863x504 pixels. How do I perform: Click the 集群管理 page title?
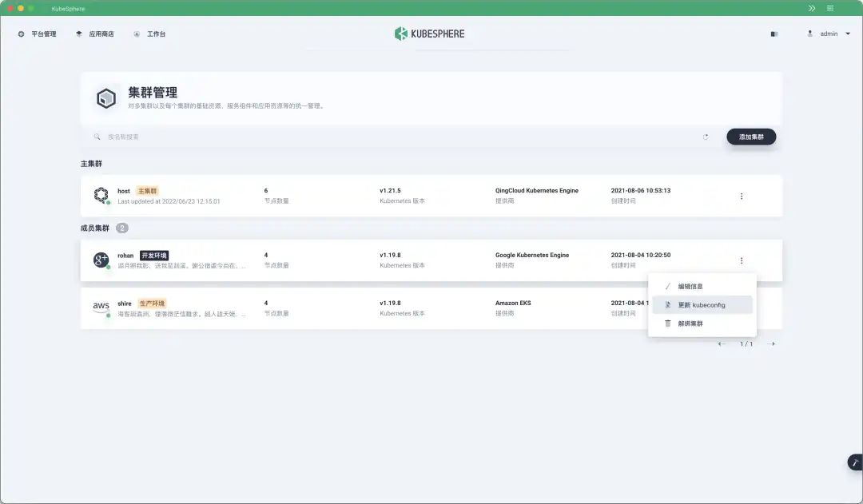pos(153,93)
